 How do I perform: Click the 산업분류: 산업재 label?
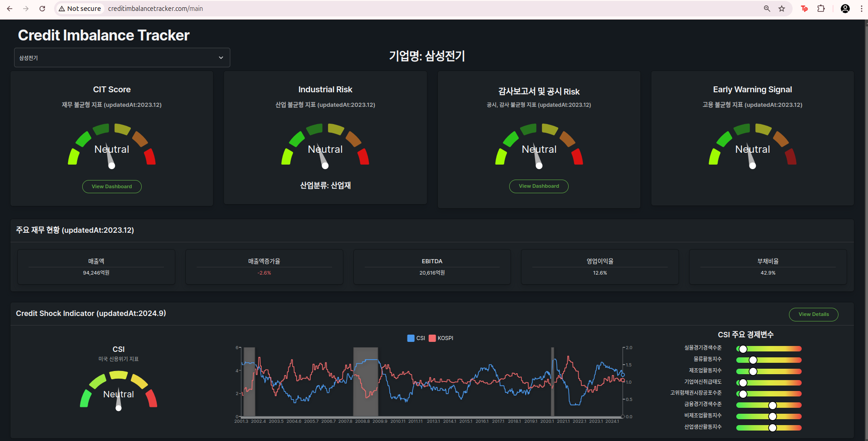pos(325,185)
